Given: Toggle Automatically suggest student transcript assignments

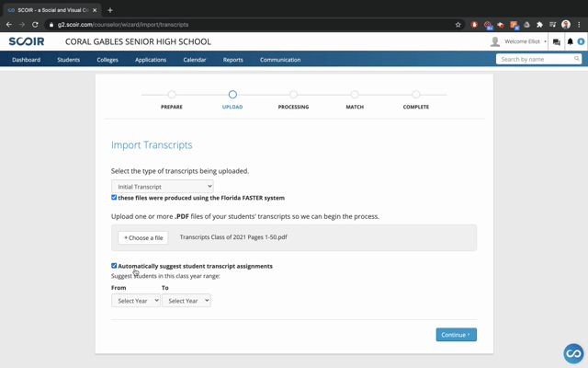Looking at the screenshot, I should pos(114,266).
